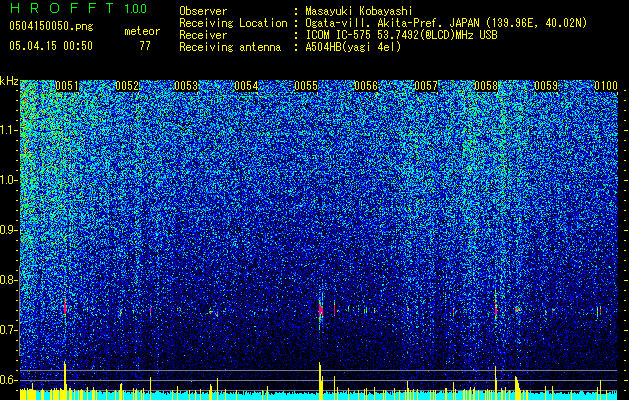Click the tall yellow power spike near 0051
Screen dimensions: 629x400
pyautogui.click(x=65, y=380)
